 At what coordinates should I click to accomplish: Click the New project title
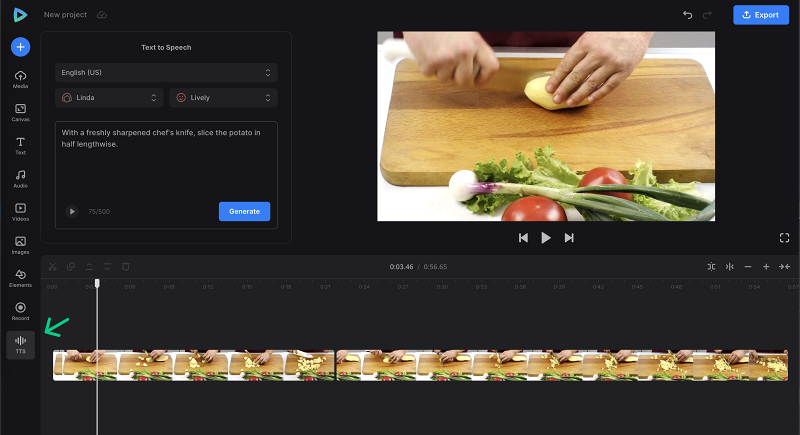point(65,15)
